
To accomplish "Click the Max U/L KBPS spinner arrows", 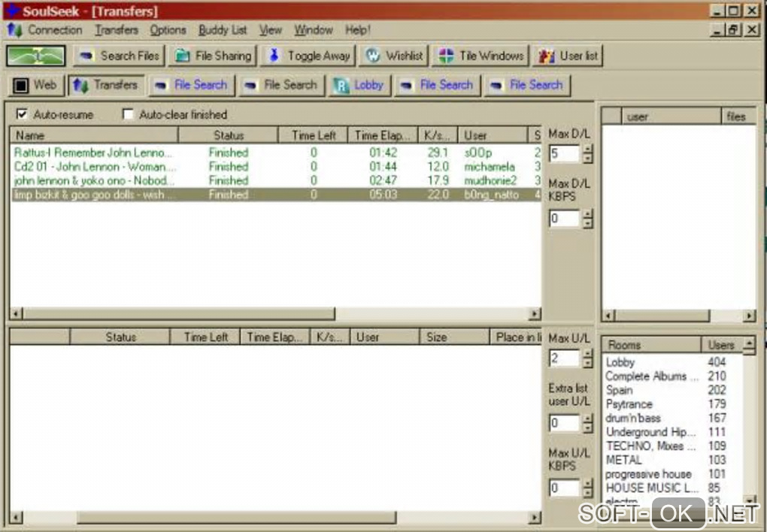I will point(588,488).
